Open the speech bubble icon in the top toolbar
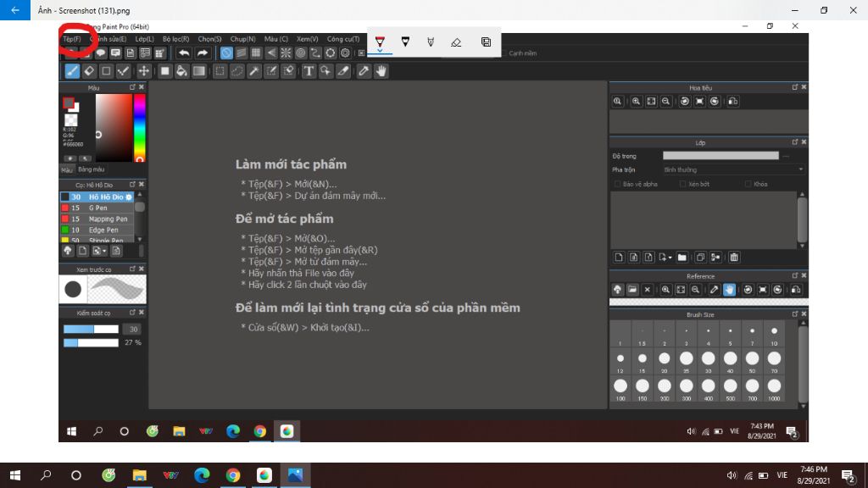Screen dimensions: 868x488 click(x=101, y=53)
